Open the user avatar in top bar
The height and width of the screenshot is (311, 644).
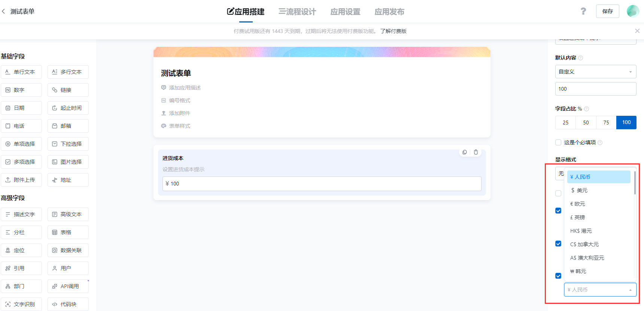coord(633,11)
